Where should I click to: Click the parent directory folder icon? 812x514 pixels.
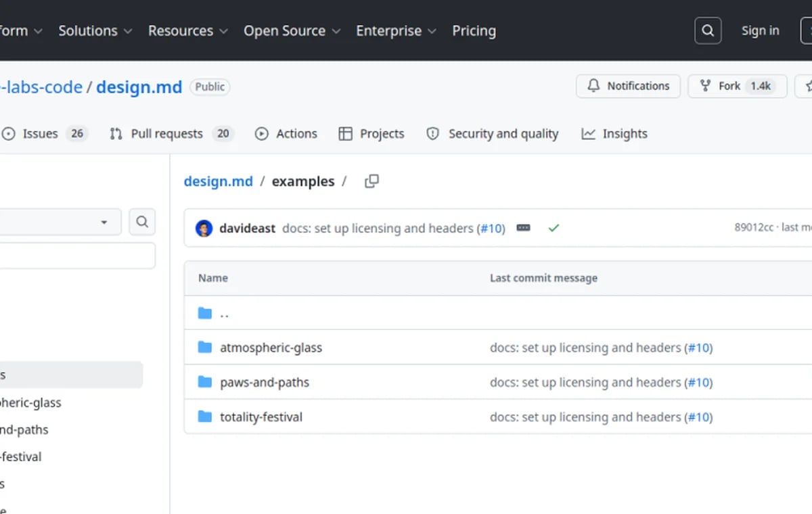click(x=204, y=313)
